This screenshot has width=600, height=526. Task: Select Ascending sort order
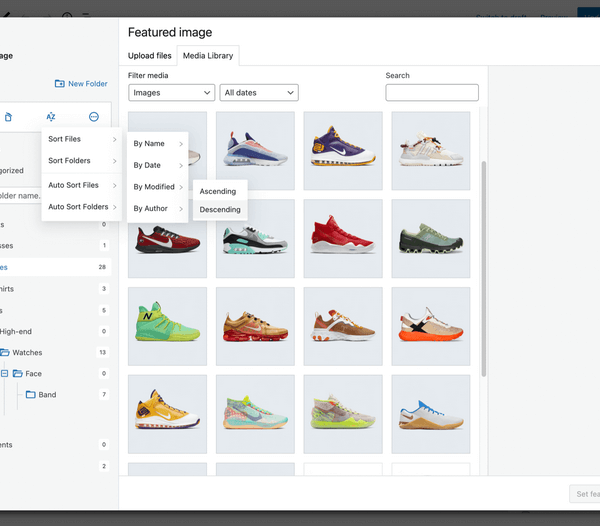(x=220, y=191)
